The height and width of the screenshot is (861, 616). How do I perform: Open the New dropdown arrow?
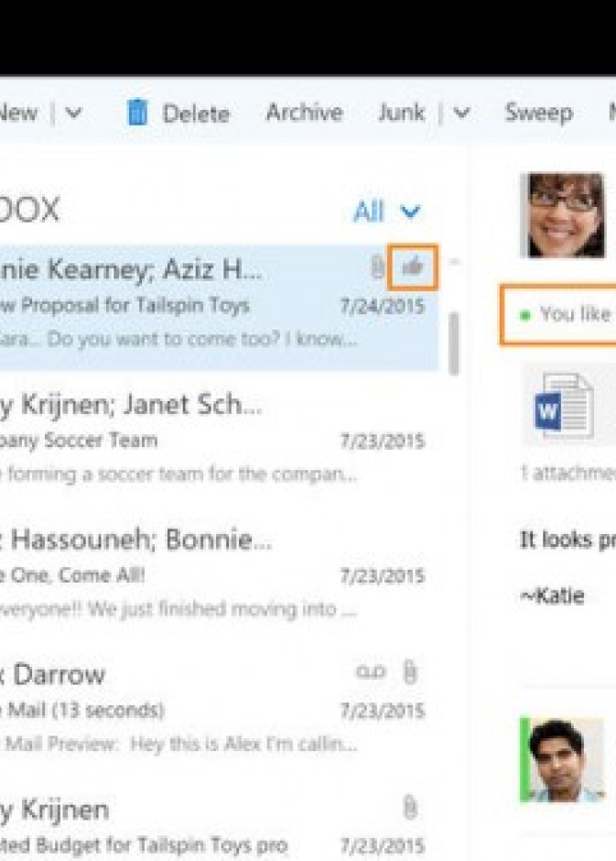click(x=73, y=113)
